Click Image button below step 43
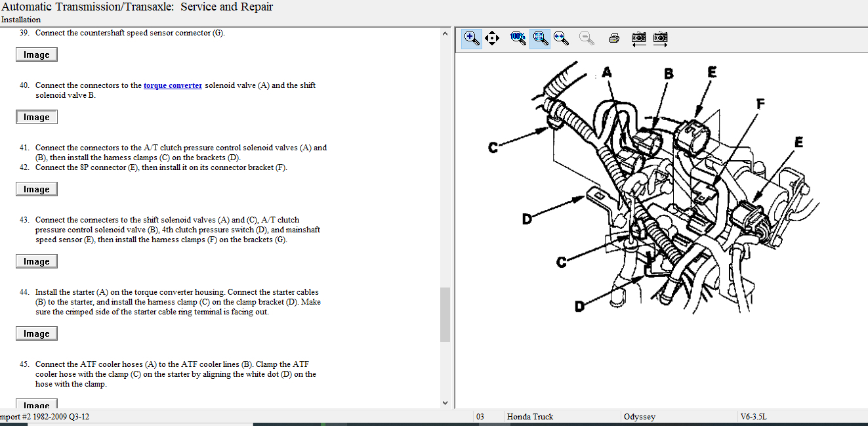The image size is (868, 426). click(x=37, y=261)
